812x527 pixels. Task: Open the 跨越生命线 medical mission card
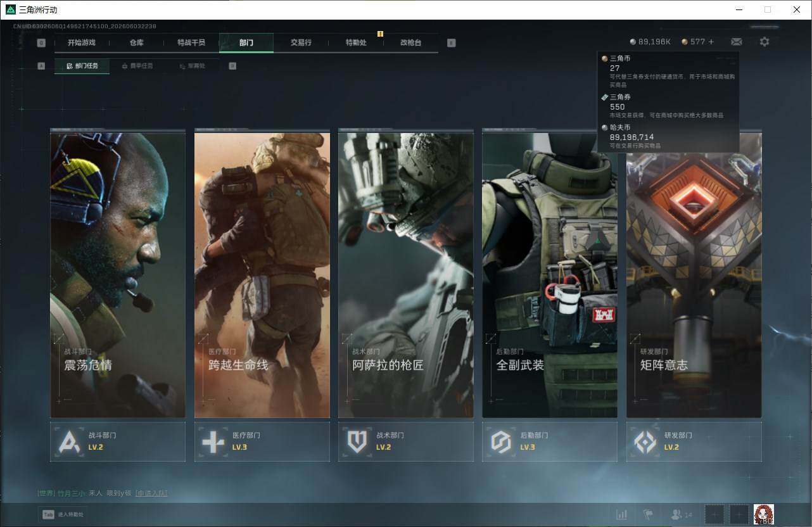[262, 274]
